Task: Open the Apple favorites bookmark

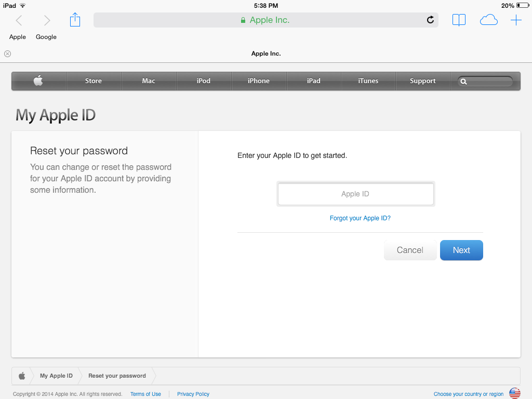Action: point(17,37)
